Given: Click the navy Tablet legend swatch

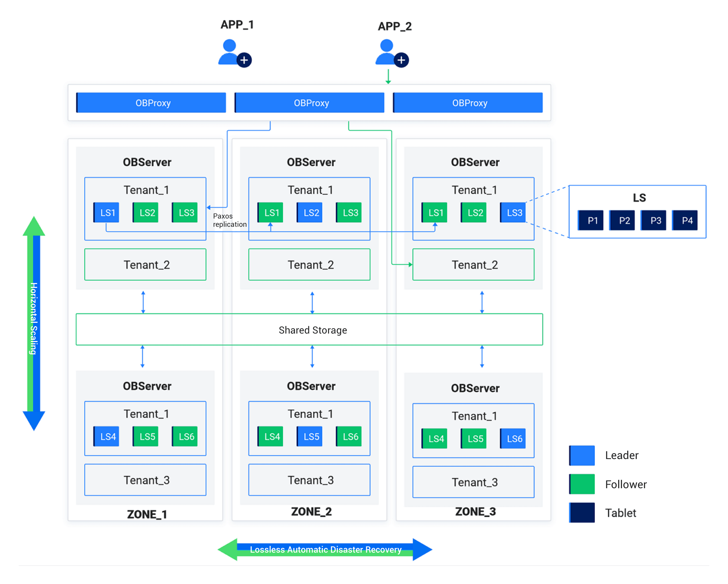Looking at the screenshot, I should (x=582, y=512).
